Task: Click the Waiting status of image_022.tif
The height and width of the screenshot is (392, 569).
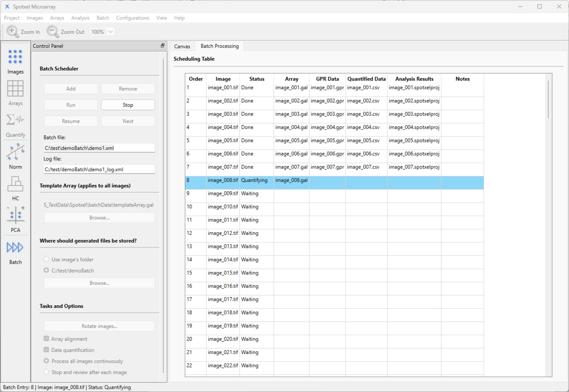Action: 257,368
